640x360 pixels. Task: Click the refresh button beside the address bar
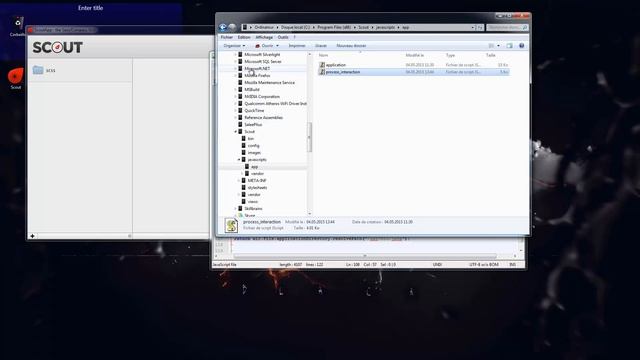pos(480,27)
